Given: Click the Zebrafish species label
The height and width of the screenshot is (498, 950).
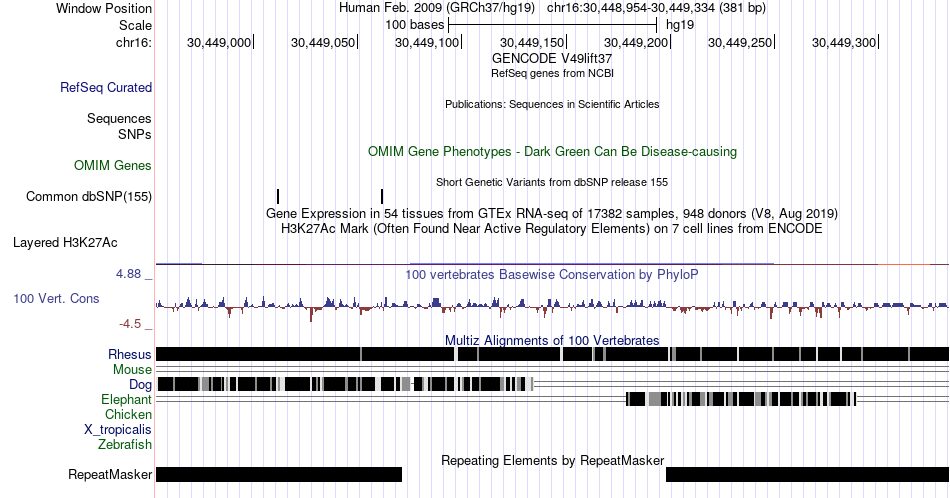Looking at the screenshot, I should 125,444.
